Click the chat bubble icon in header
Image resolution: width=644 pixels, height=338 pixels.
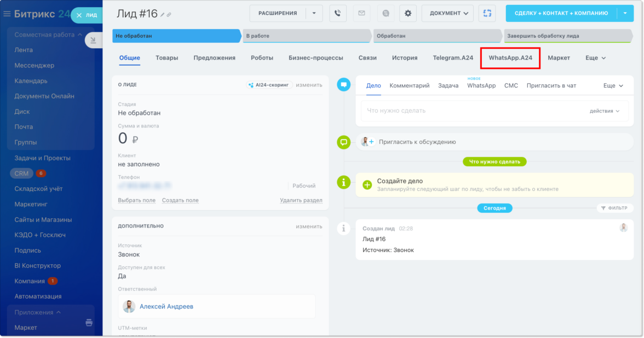385,13
